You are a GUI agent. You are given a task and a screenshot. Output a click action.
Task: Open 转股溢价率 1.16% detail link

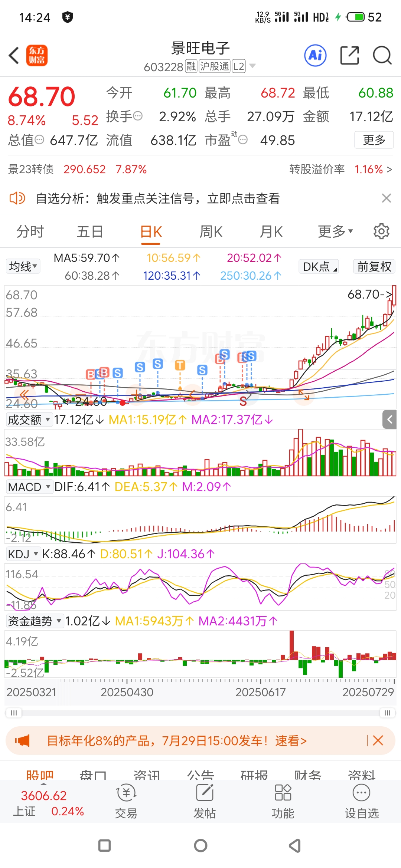click(341, 169)
